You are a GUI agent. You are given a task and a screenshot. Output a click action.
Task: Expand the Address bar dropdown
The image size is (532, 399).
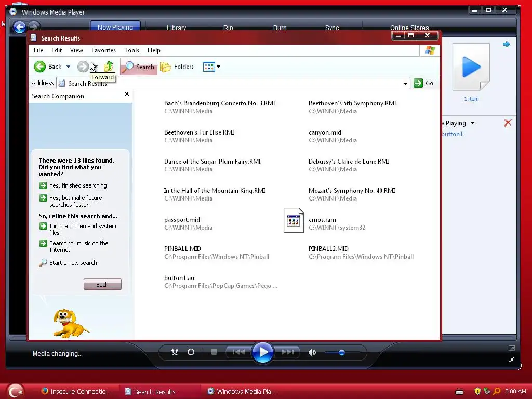(x=405, y=83)
